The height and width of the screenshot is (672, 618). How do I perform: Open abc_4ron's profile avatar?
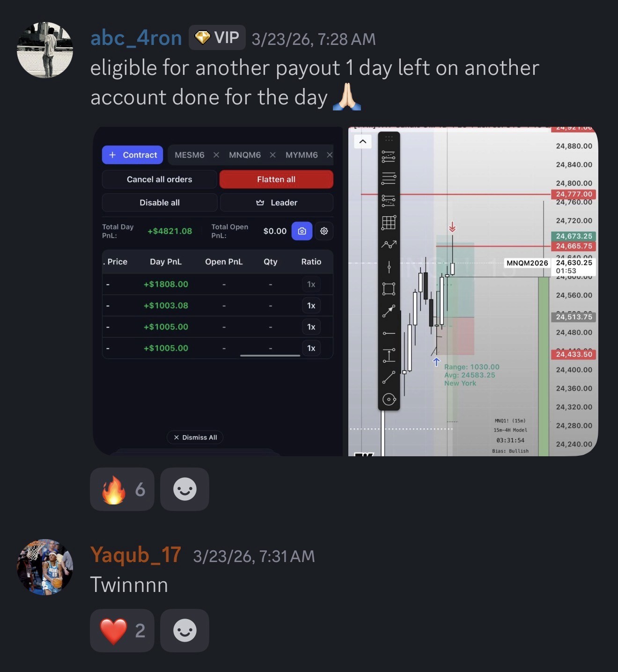click(x=45, y=50)
